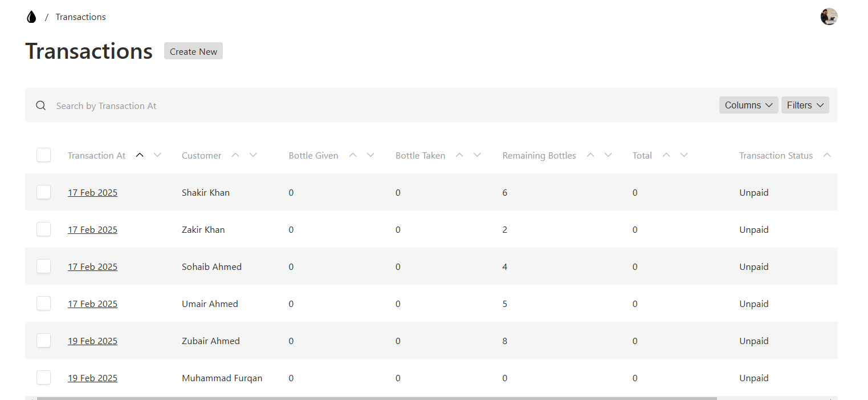Sort Transaction Status column ascending

pyautogui.click(x=827, y=155)
